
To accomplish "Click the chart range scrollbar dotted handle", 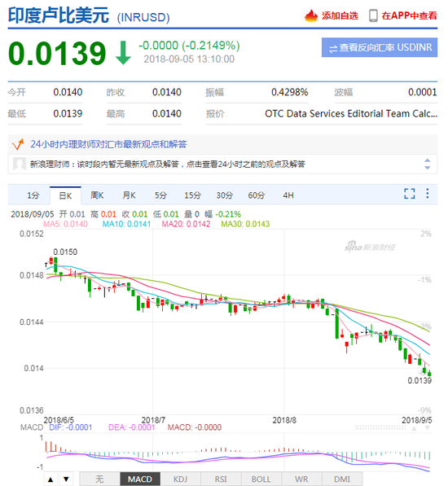I will 380,427.
